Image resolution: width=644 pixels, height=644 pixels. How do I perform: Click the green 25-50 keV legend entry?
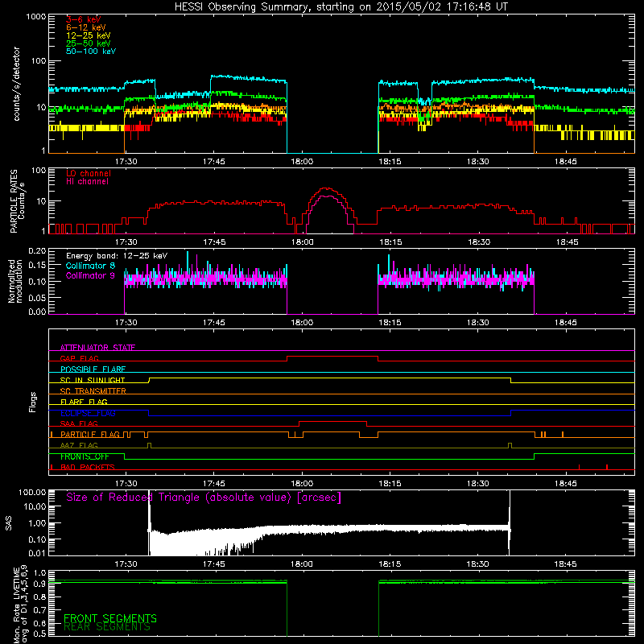click(89, 43)
